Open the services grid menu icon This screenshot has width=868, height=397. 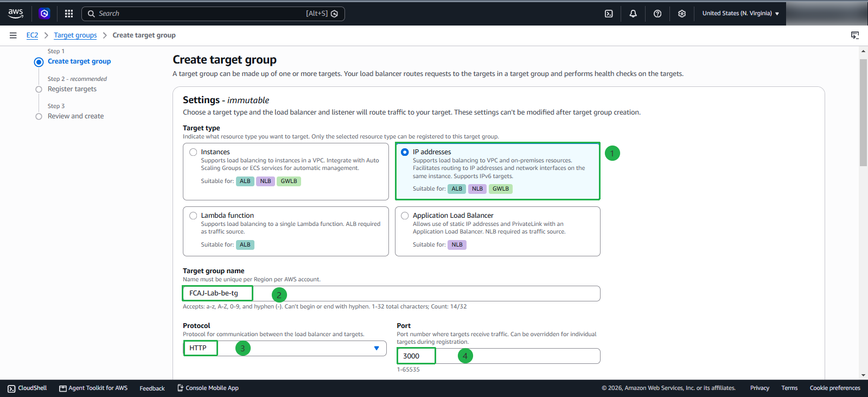pos(69,14)
